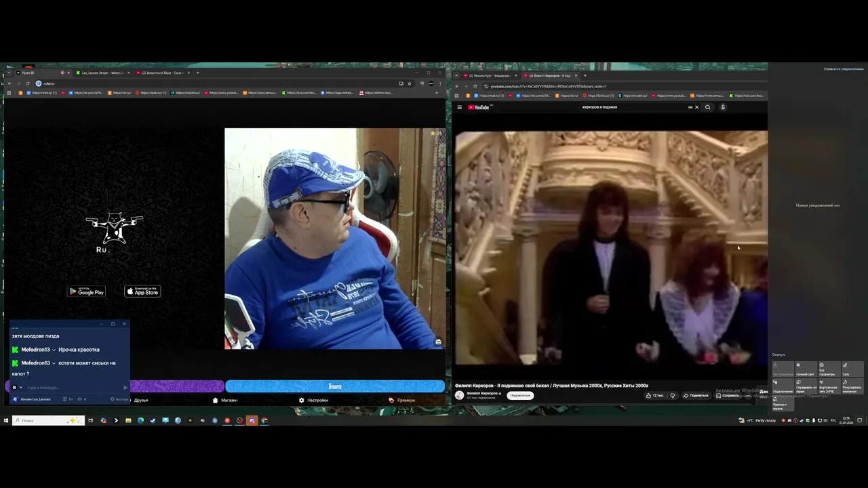868x488 pixels.
Task: Dislike the Kirkorov video
Action: pos(673,395)
